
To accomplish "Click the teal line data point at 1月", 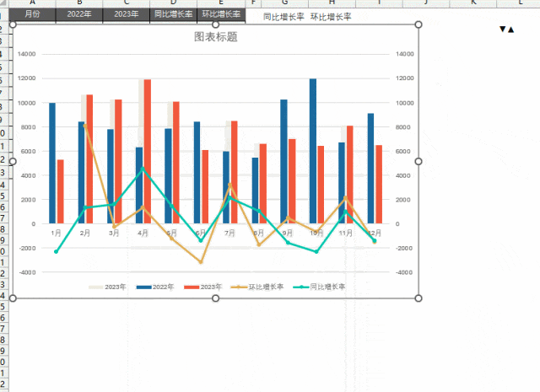I will [x=57, y=251].
